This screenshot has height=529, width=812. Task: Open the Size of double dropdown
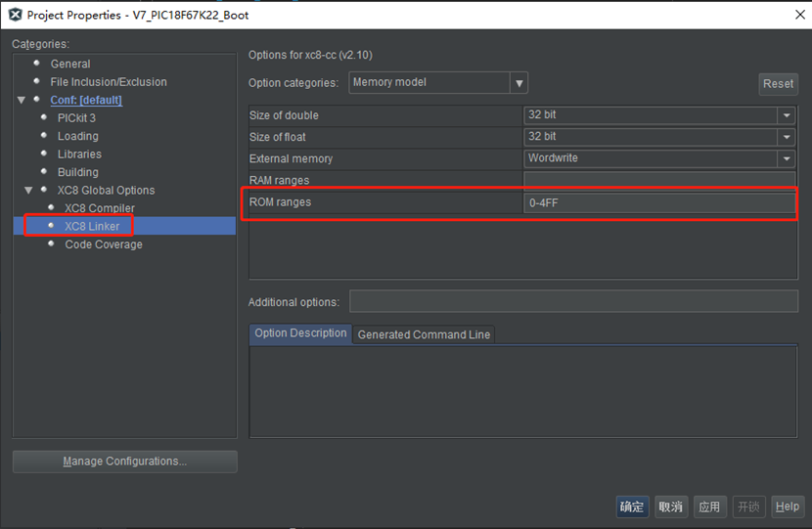(x=658, y=115)
